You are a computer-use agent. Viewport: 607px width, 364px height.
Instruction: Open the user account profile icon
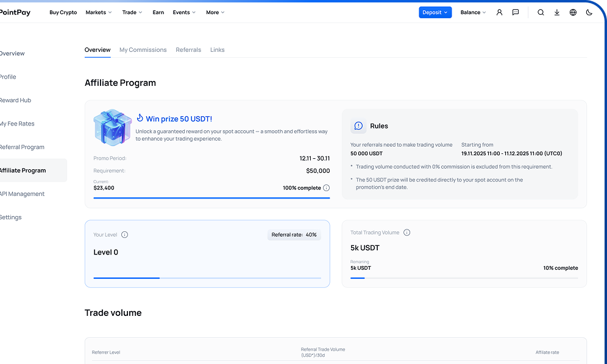[499, 12]
